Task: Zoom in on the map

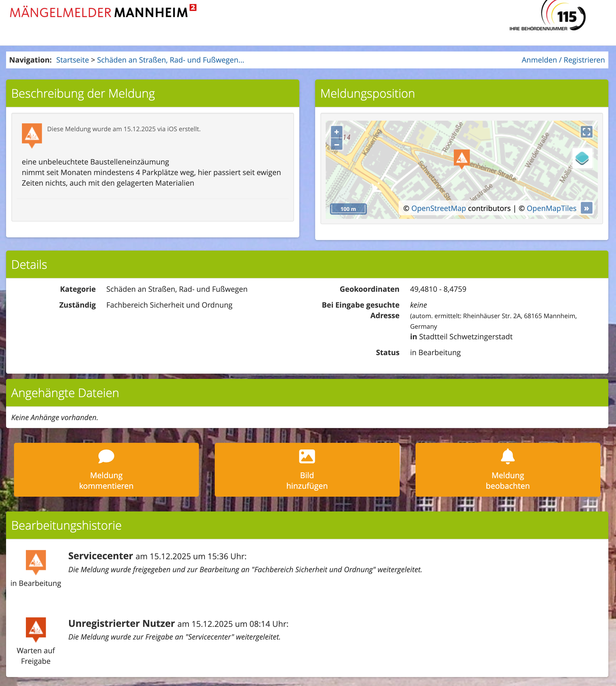Action: point(337,132)
